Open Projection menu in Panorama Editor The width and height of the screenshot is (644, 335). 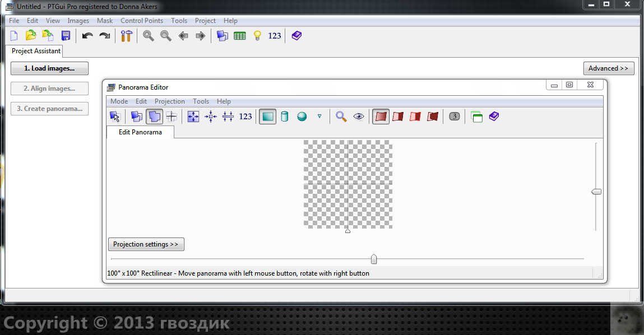coord(169,101)
